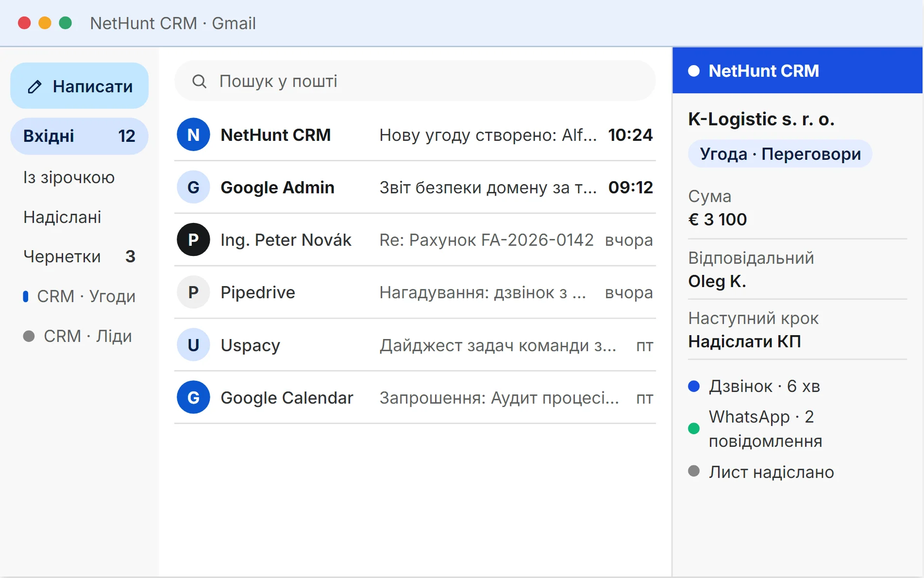Click the NetHunt CRM sender avatar
The image size is (924, 578).
(193, 135)
